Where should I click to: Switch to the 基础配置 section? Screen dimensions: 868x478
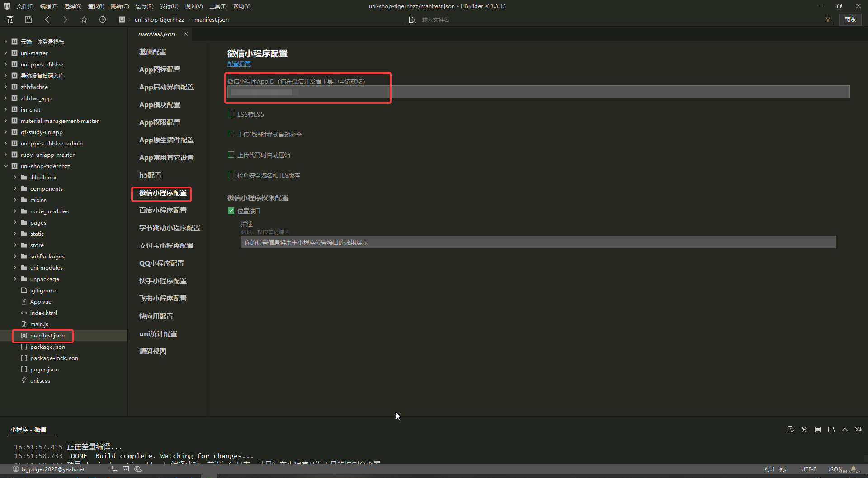coord(153,52)
